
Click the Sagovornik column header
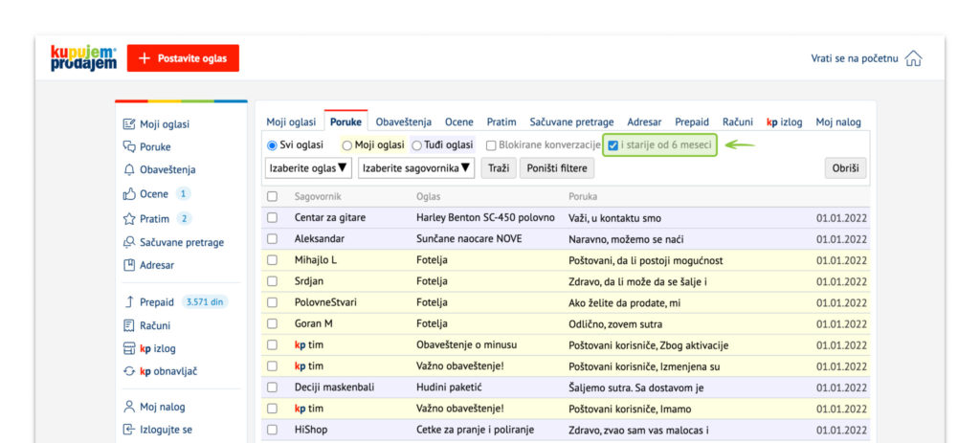[318, 196]
